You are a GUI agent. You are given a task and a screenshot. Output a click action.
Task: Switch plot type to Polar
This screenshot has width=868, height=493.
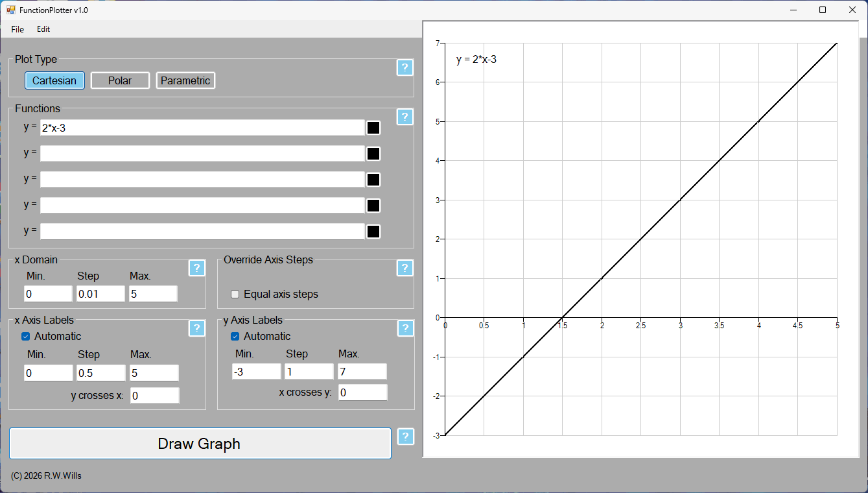[x=120, y=80]
